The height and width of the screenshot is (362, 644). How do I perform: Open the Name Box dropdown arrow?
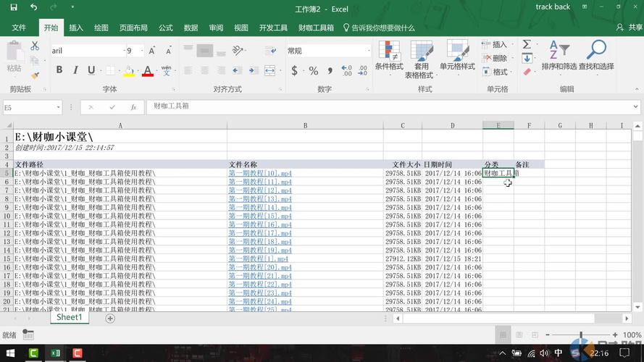(x=59, y=107)
